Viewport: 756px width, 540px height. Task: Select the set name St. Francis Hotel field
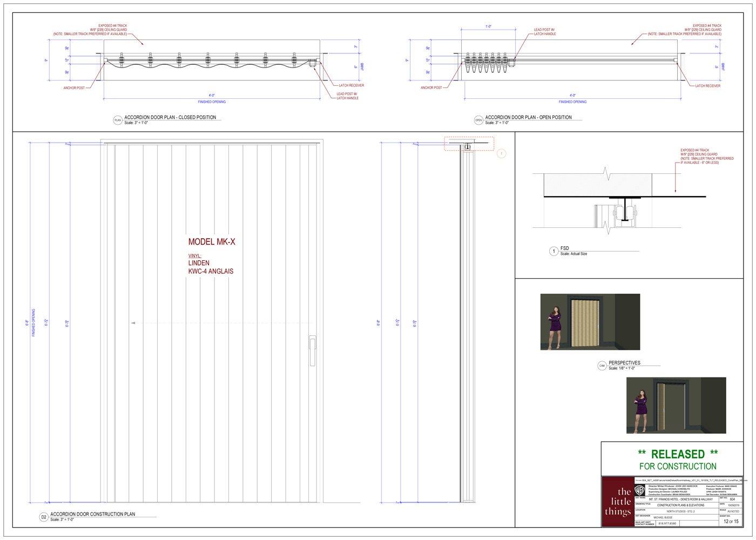[680, 499]
